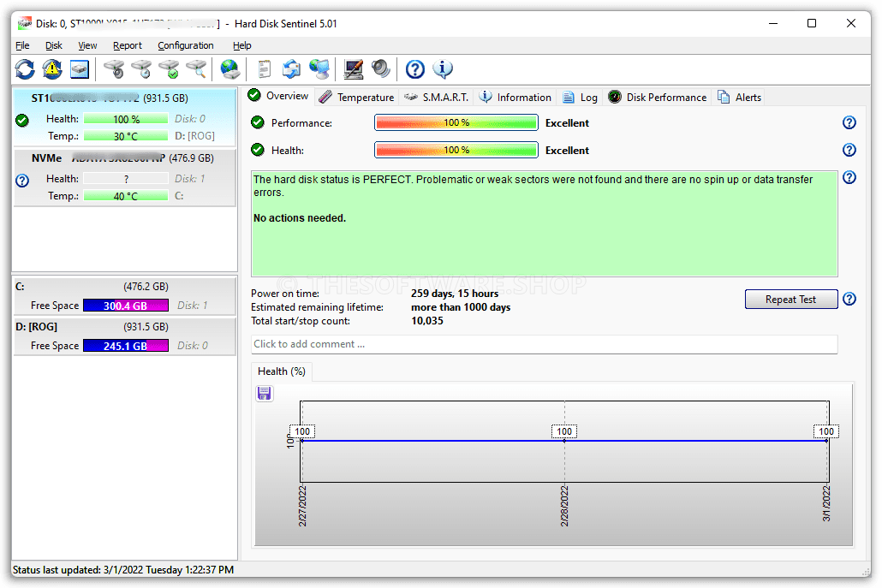The image size is (882, 588).
Task: Click the question mark help toolbar icon
Action: point(415,69)
